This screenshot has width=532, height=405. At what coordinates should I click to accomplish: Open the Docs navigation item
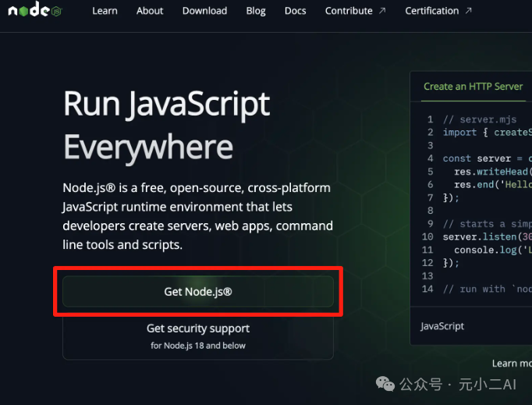295,11
